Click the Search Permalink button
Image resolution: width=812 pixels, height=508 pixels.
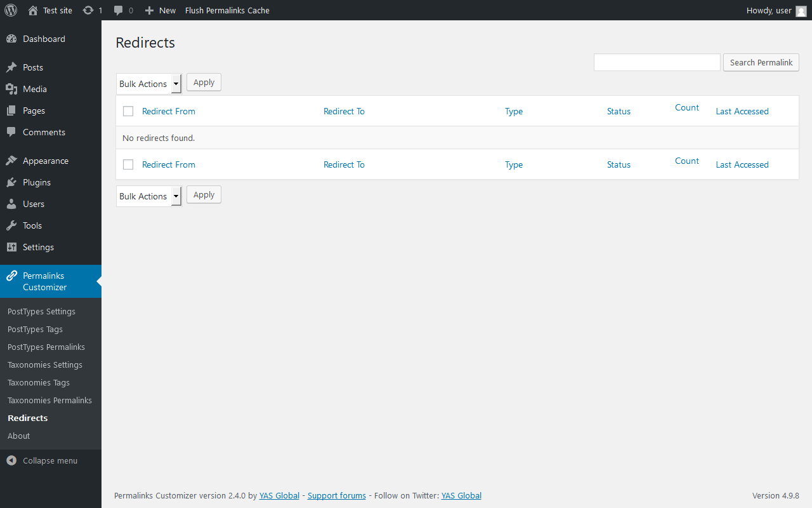tap(761, 62)
